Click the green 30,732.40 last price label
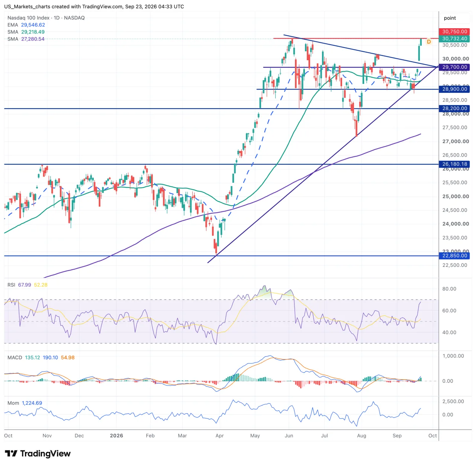 (x=454, y=39)
